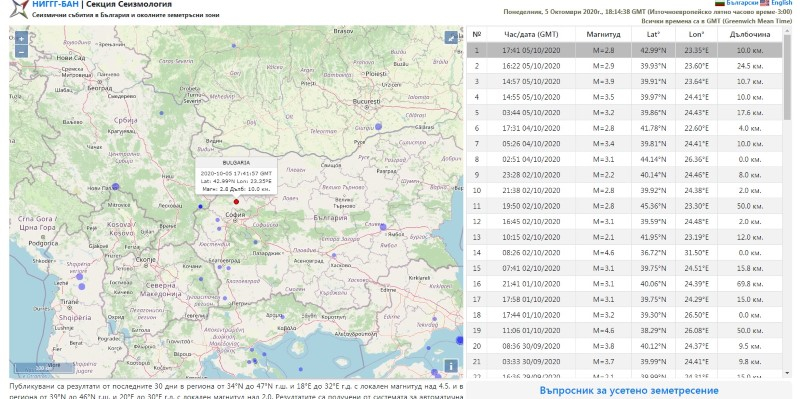Select the M=4.6 event at 08:26 02/10/2020
Image resolution: width=800 pixels, height=399 pixels.
(x=624, y=253)
